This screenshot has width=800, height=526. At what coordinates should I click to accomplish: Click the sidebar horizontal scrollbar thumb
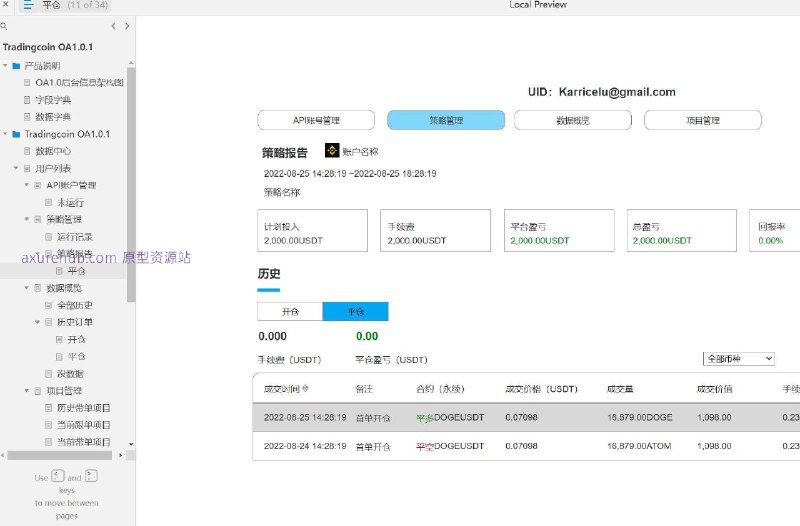tap(60, 455)
